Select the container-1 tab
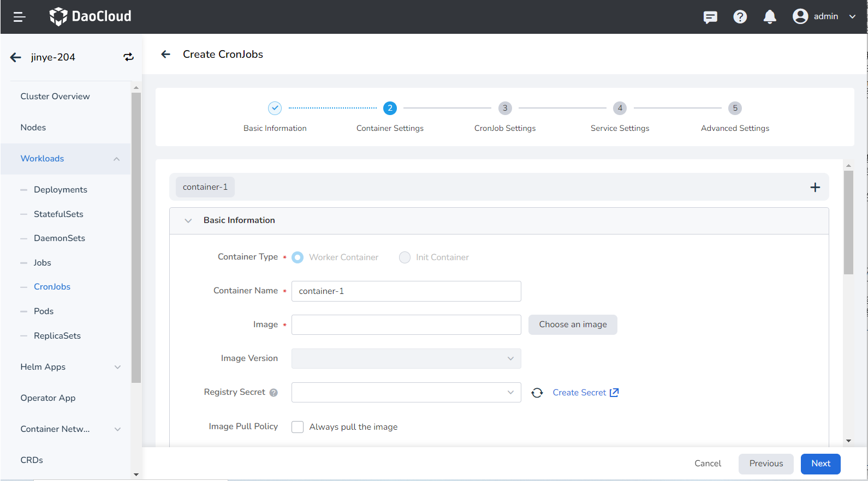Screen dimensions: 868x481 205,187
